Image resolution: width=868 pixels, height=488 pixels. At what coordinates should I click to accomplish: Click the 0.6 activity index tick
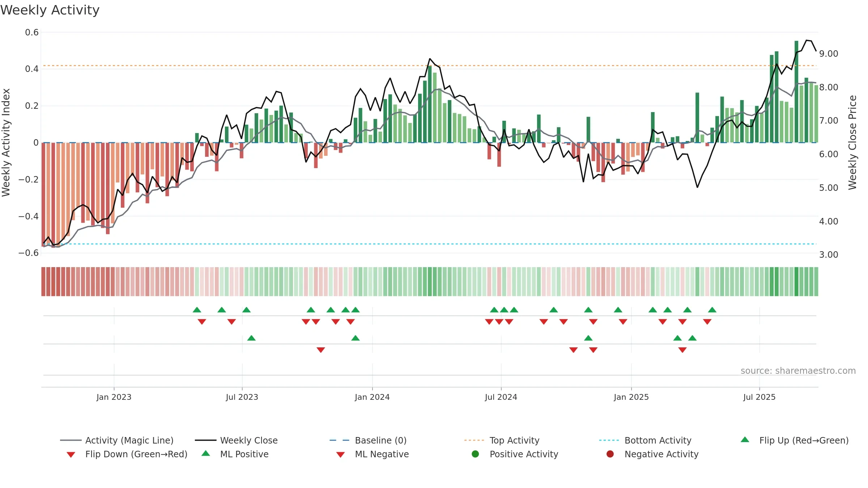[32, 33]
